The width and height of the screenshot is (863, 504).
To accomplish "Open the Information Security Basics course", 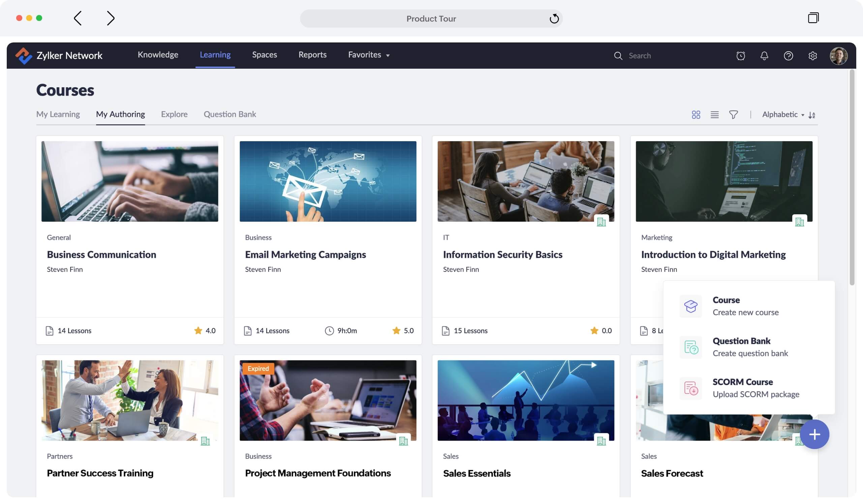I will tap(502, 254).
